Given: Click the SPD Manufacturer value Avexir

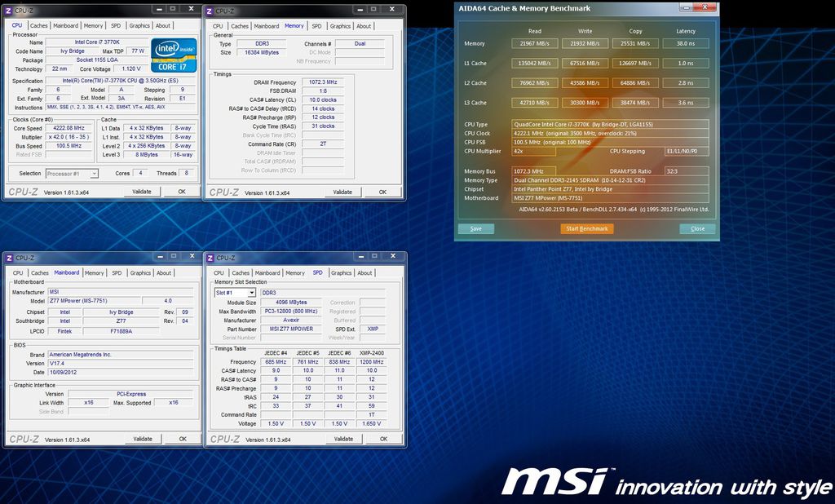Looking at the screenshot, I should pos(291,321).
